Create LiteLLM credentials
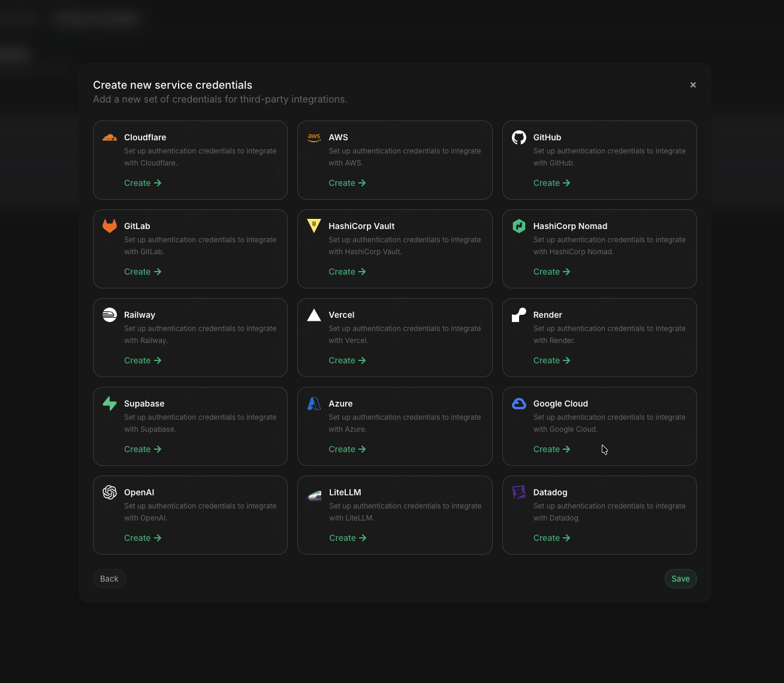The width and height of the screenshot is (784, 683). [348, 538]
